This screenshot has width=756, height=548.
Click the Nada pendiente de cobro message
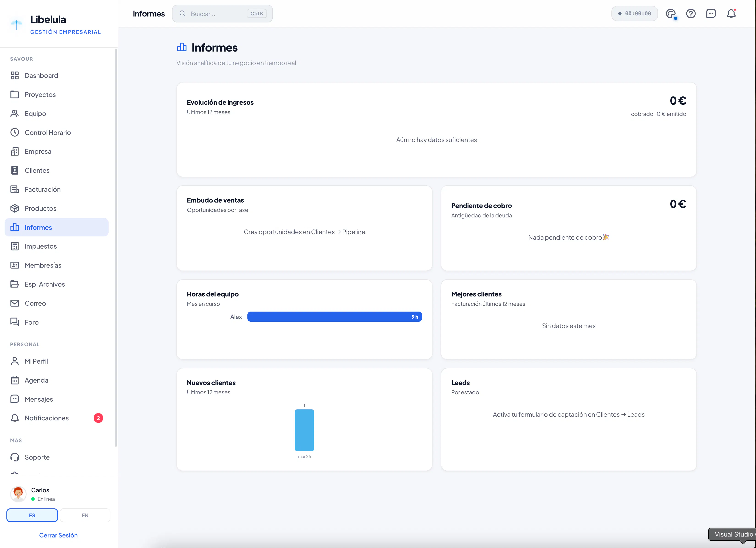[569, 237]
